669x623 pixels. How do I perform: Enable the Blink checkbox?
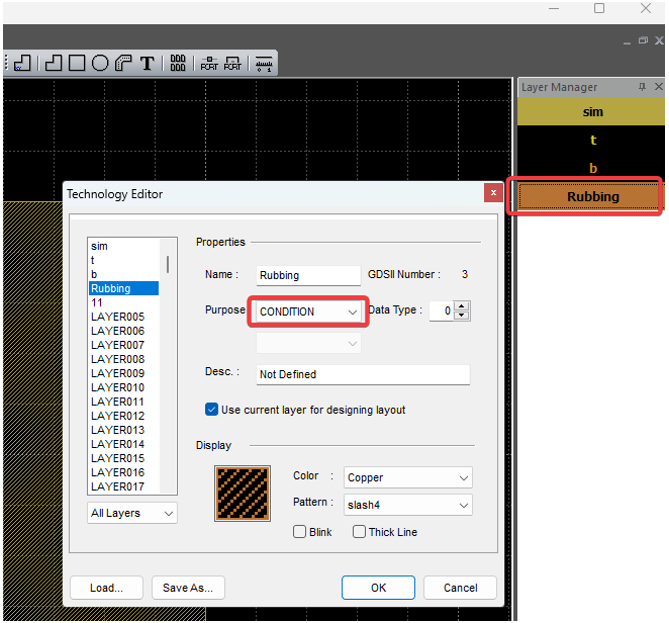[300, 532]
